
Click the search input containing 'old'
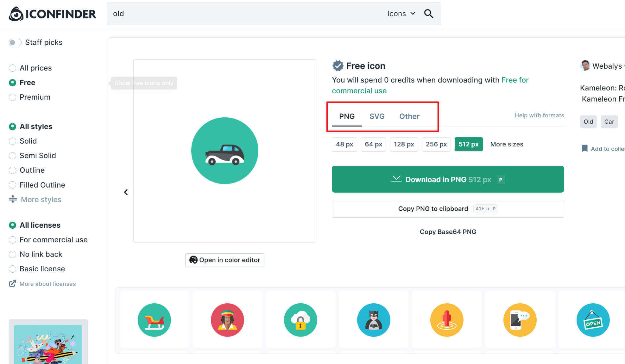tap(222, 14)
